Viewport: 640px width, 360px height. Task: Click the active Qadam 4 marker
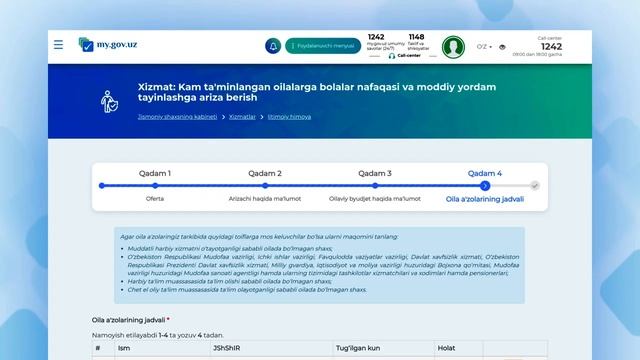485,186
